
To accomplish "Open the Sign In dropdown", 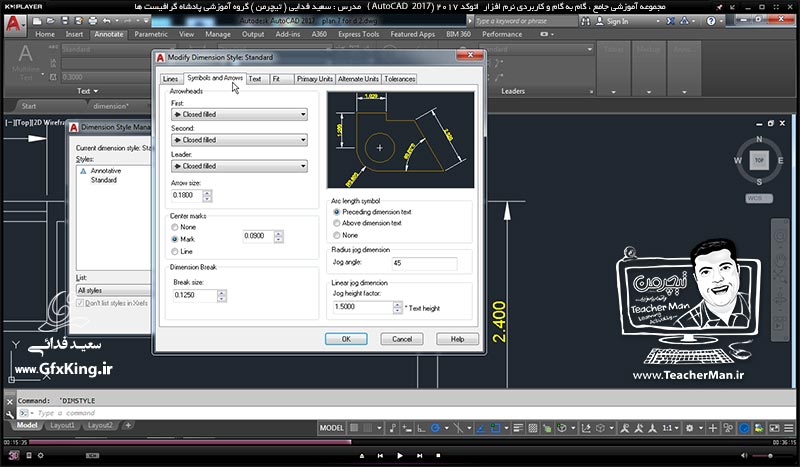I will point(658,21).
